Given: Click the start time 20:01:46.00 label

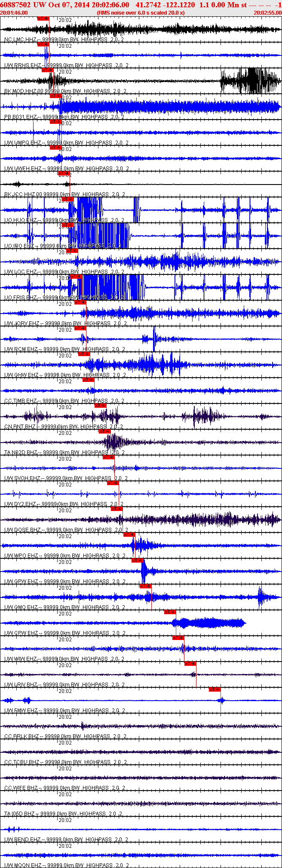Looking at the screenshot, I should pos(14,12).
